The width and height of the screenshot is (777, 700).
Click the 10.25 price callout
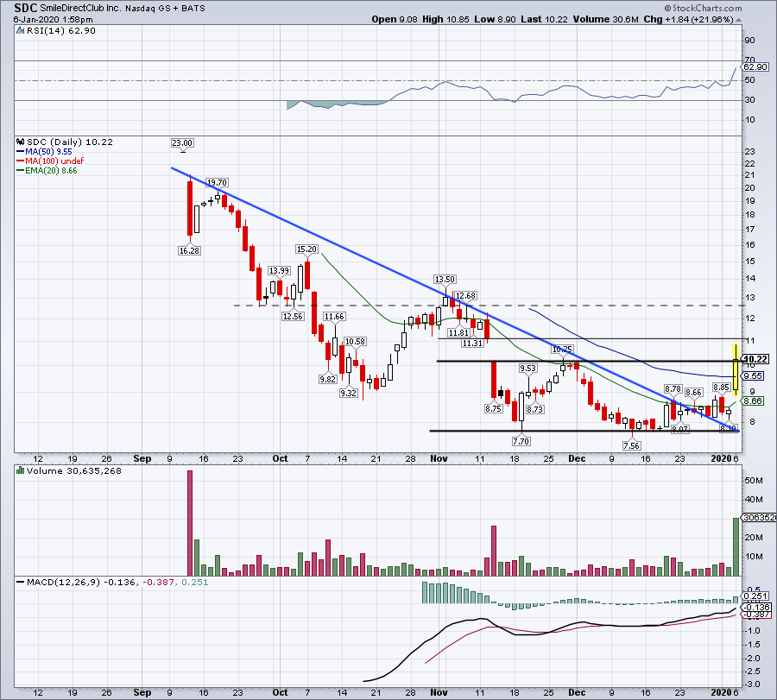[562, 350]
